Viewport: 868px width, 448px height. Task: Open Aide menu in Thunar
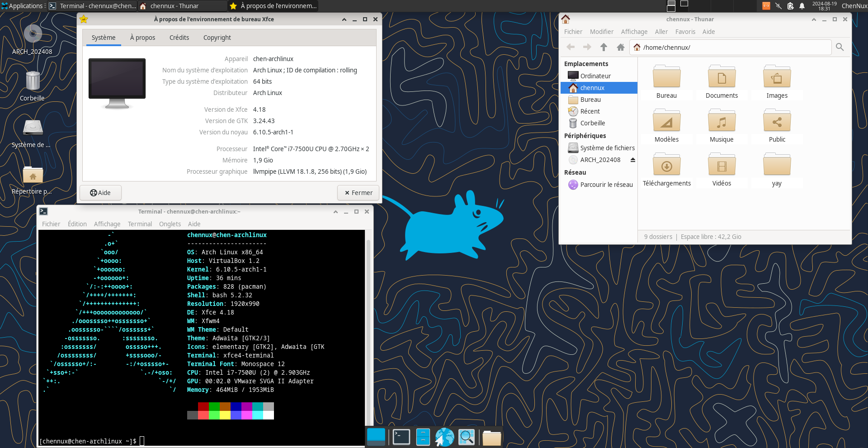708,32
